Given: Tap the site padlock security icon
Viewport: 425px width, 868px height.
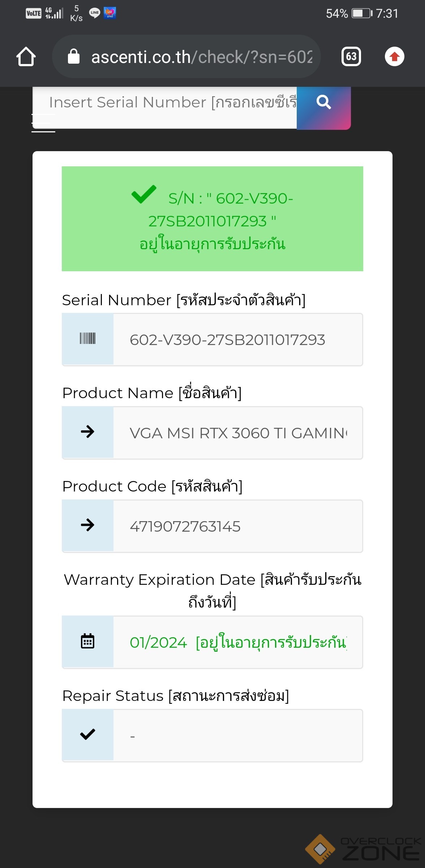Looking at the screenshot, I should click(x=74, y=57).
